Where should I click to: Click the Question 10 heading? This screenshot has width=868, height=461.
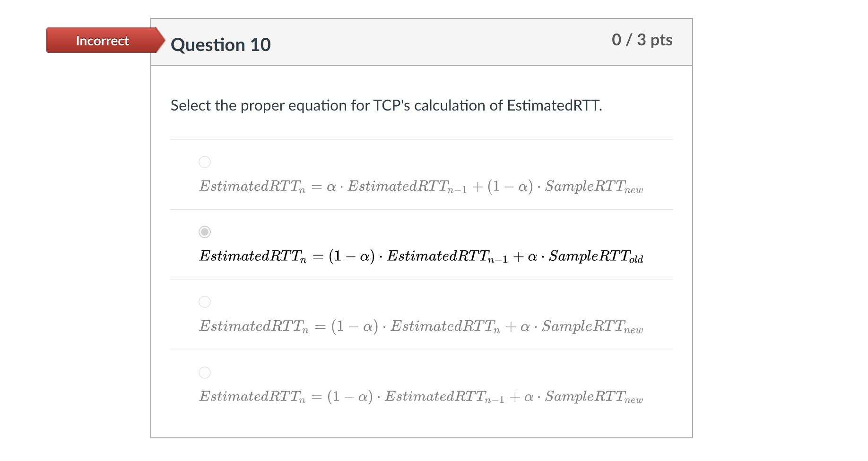pos(221,44)
